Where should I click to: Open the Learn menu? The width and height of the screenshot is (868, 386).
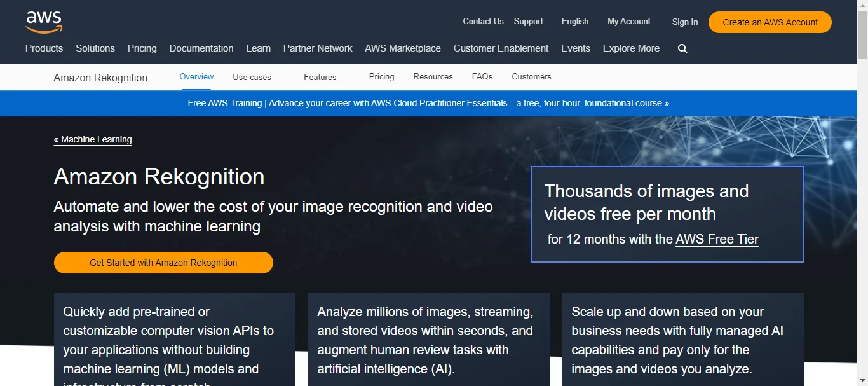(x=259, y=48)
